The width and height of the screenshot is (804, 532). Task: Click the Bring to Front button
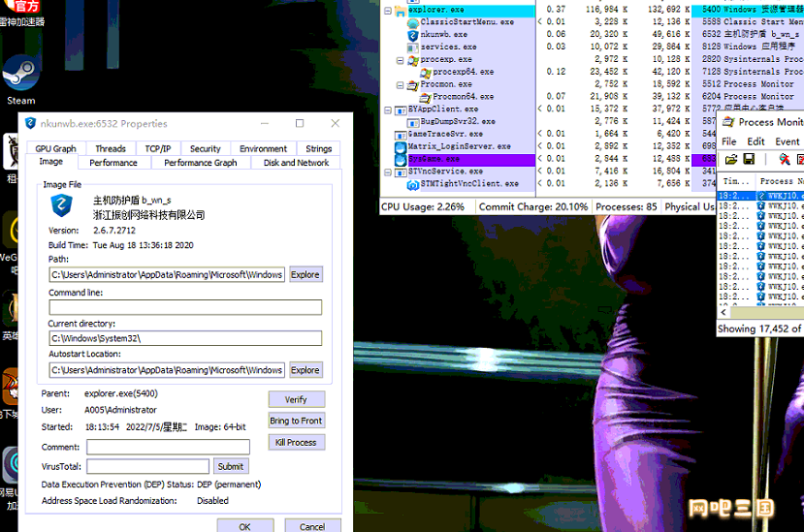point(296,421)
